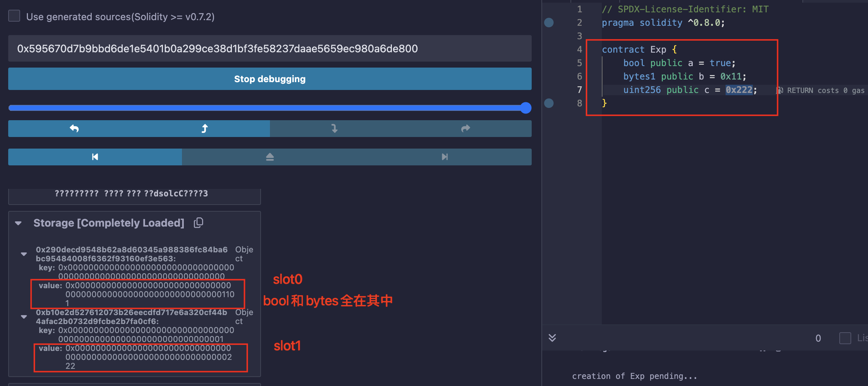The width and height of the screenshot is (868, 386).
Task: Step over forward in the debugger
Action: (466, 128)
